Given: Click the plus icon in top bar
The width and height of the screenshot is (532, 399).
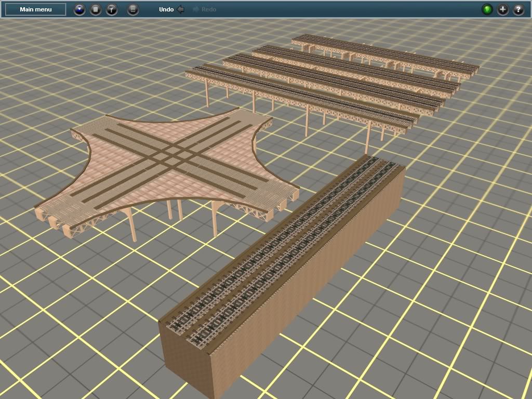Looking at the screenshot, I should (x=503, y=9).
